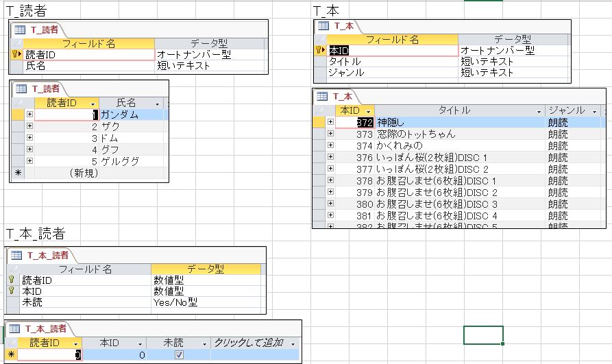Click the table icon on the T_本_読者 design tab

click(x=16, y=255)
